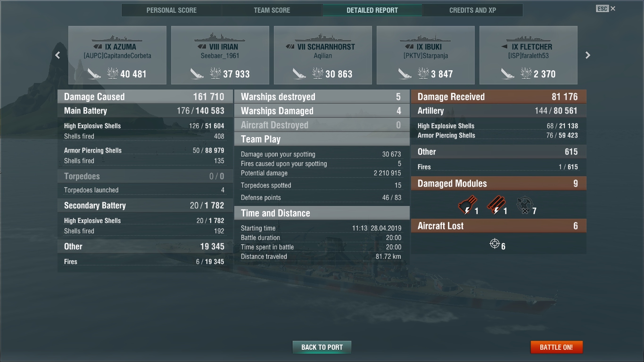Click the spotter aircraft lost crosshair icon
Screen dimensions: 644x362
click(x=495, y=244)
